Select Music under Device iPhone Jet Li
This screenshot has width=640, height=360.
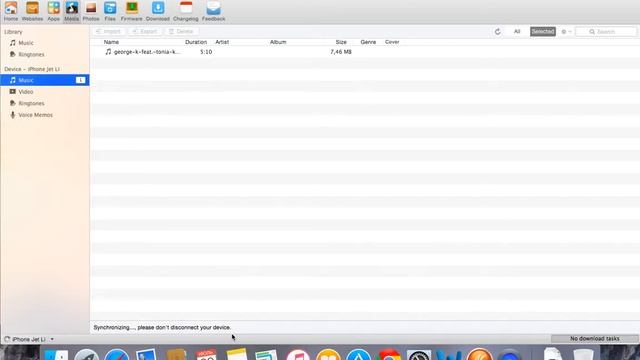[45, 80]
